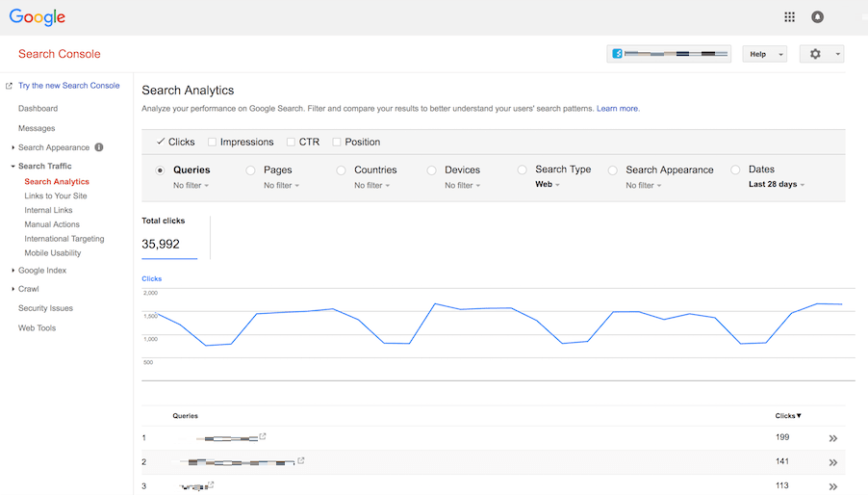Expand the Google Index sidebar section
The image size is (868, 495).
pos(13,271)
